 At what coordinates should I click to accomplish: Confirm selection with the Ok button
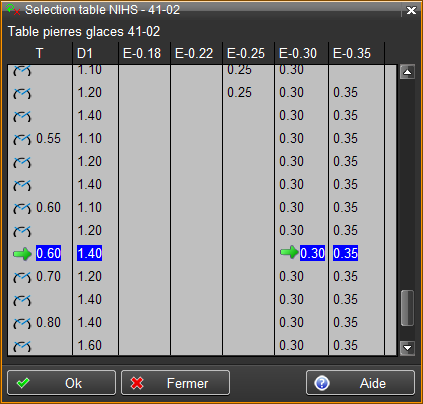coord(62,383)
